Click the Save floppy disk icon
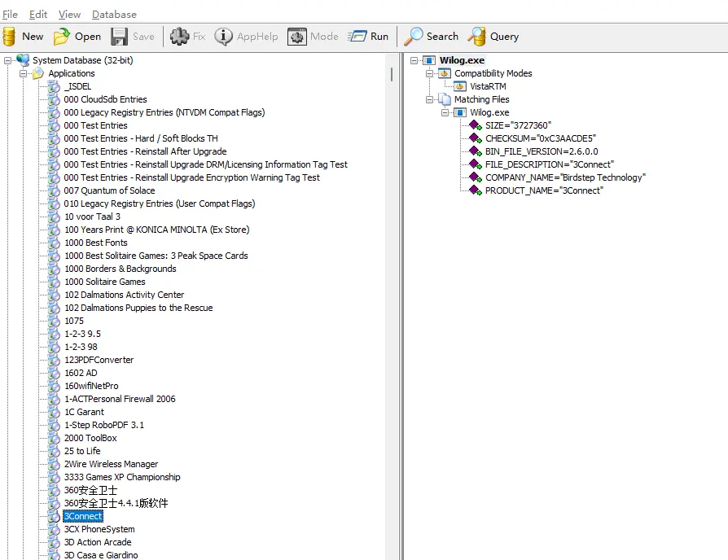 coord(120,37)
